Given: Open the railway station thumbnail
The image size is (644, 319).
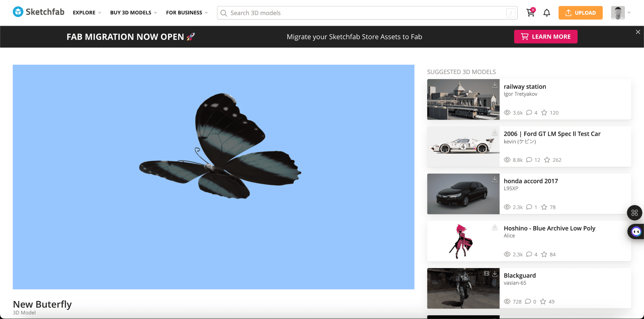Looking at the screenshot, I should pos(463,99).
